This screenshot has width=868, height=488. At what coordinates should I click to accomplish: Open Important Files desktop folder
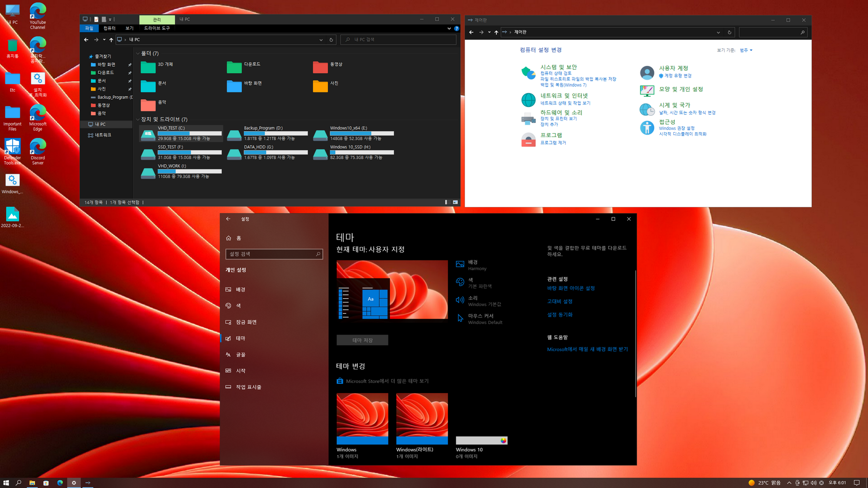(x=13, y=119)
